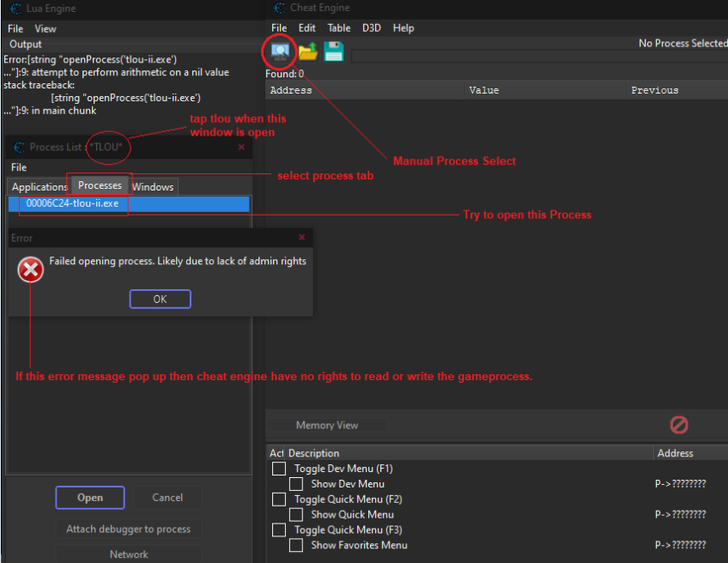Viewport: 728px width, 563px height.
Task: Check the Show Dev Menu checkbox
Action: (x=296, y=484)
